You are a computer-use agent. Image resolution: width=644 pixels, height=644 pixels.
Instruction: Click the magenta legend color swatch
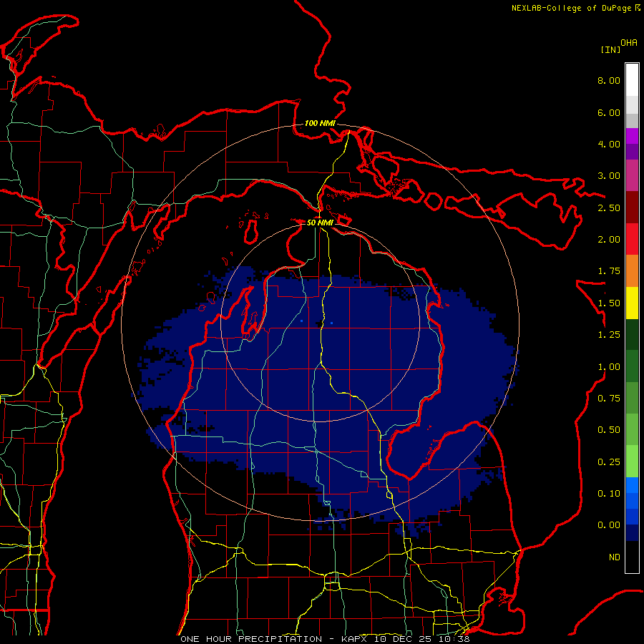(632, 136)
